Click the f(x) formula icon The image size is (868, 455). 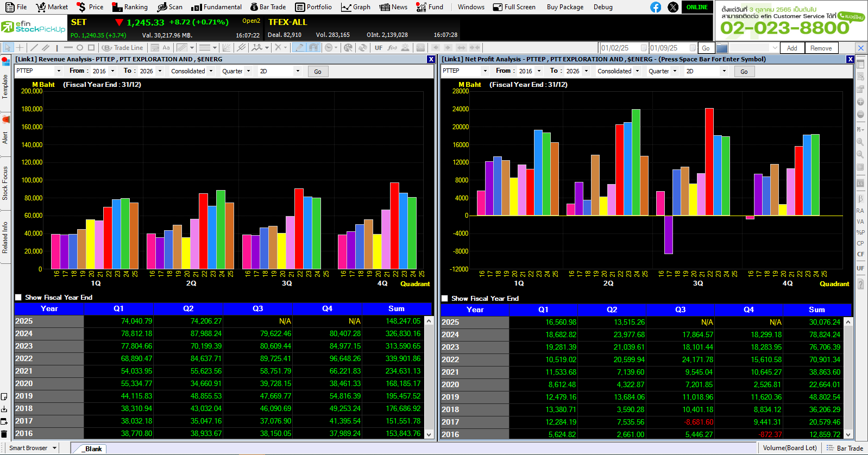click(x=392, y=48)
